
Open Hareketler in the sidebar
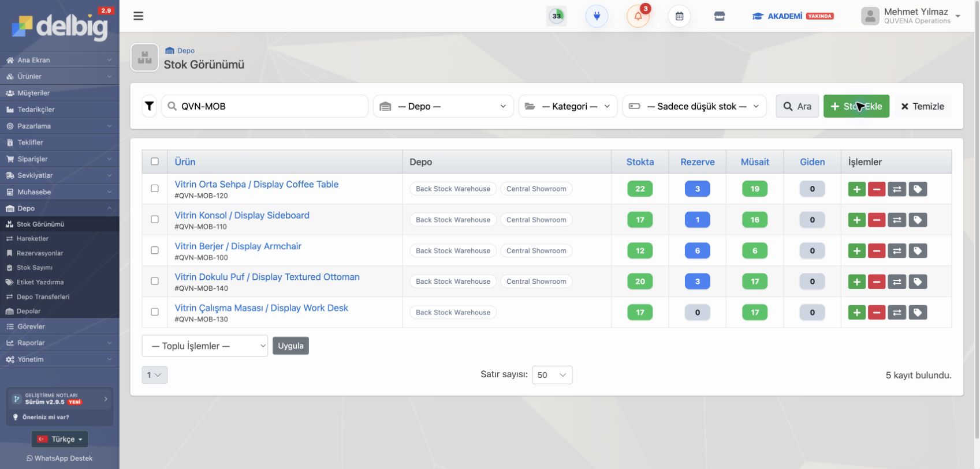coord(32,238)
